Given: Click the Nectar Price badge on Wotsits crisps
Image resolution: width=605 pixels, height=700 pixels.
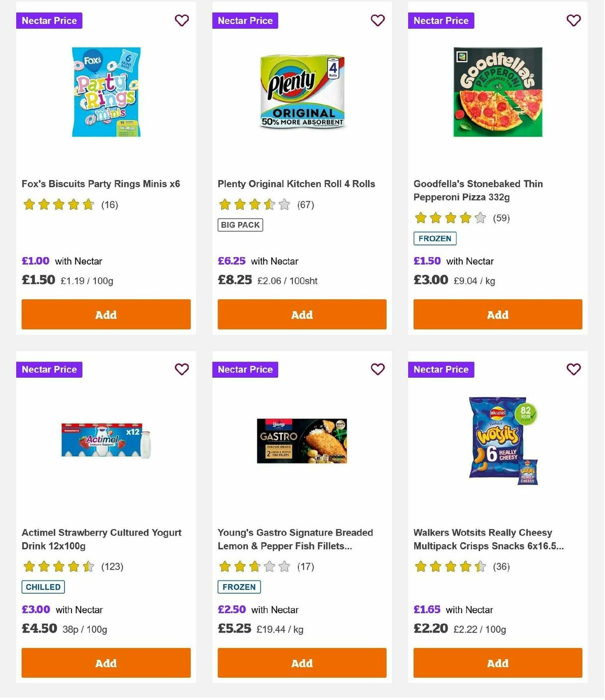Looking at the screenshot, I should click(x=441, y=369).
